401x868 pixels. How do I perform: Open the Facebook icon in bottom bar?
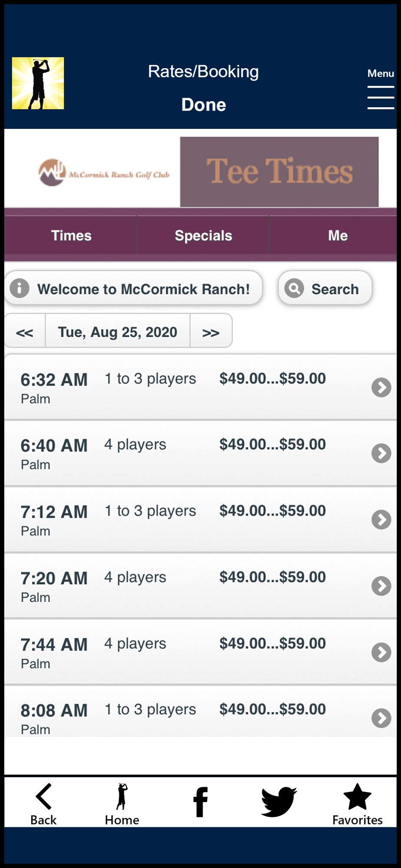point(200,802)
